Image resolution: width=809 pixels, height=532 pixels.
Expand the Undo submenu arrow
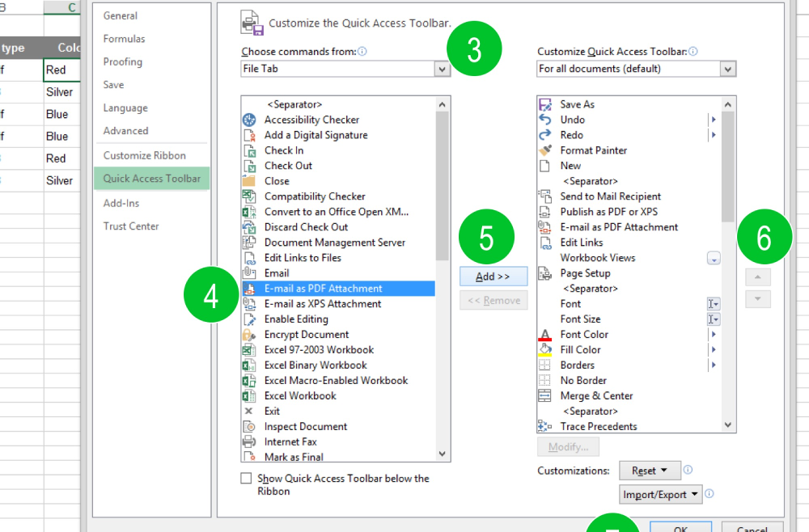pyautogui.click(x=714, y=120)
